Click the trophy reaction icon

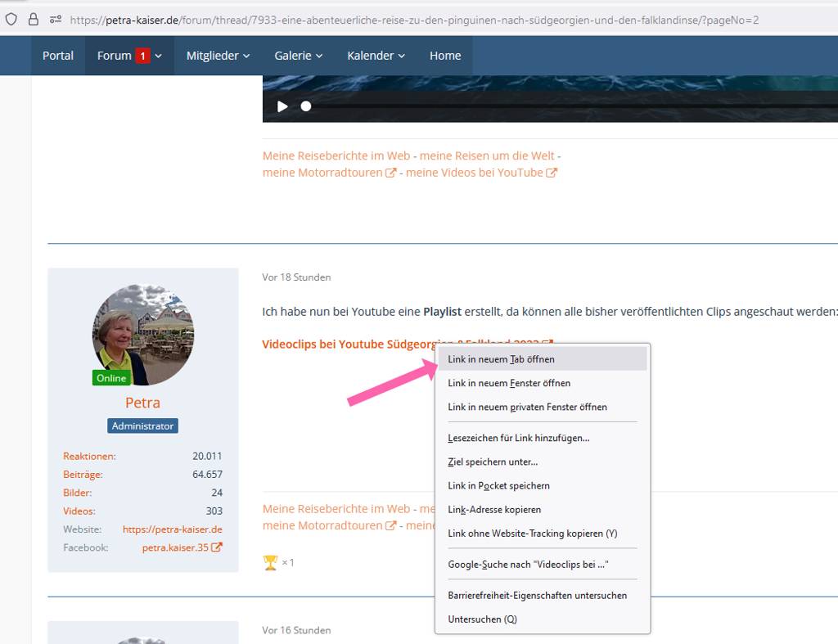click(270, 562)
